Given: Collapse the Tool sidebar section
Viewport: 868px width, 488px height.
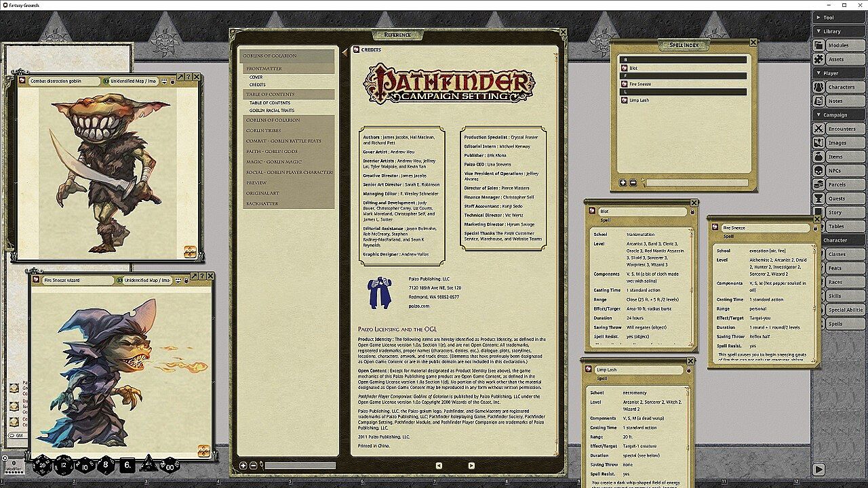Looking at the screenshot, I should point(839,18).
